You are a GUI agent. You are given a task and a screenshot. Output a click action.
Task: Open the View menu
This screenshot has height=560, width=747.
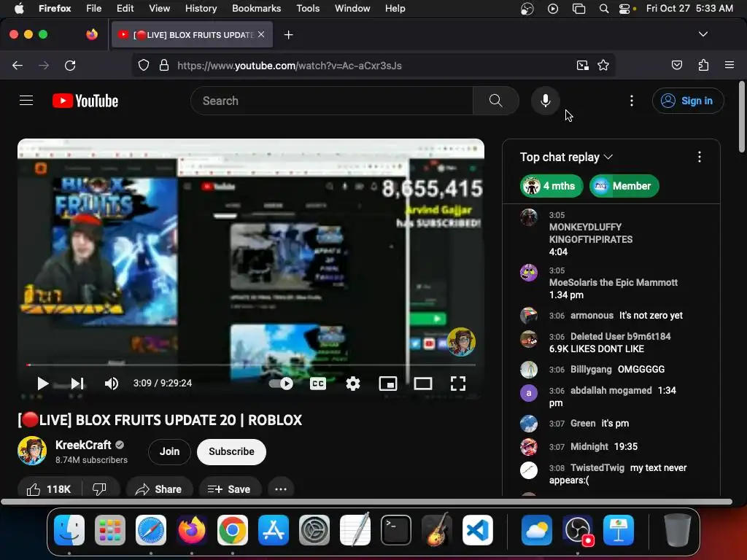point(159,8)
